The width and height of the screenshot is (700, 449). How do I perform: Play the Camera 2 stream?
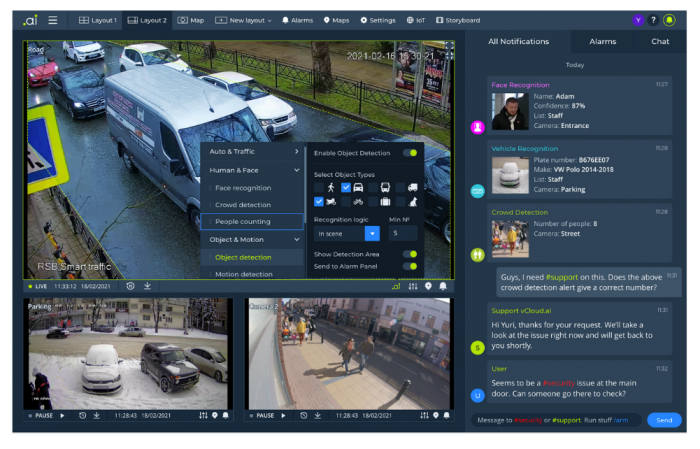[283, 416]
